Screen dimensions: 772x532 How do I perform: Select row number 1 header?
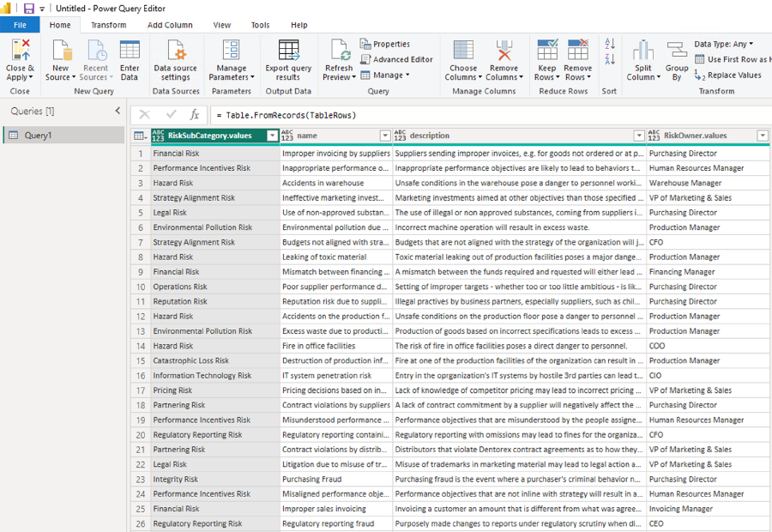pyautogui.click(x=141, y=154)
